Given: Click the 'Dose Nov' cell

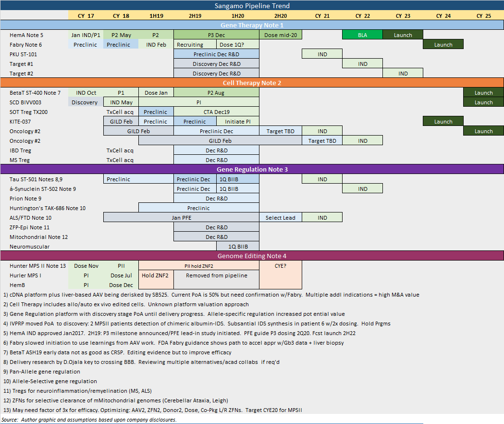Looking at the screenshot, I should pyautogui.click(x=86, y=266).
